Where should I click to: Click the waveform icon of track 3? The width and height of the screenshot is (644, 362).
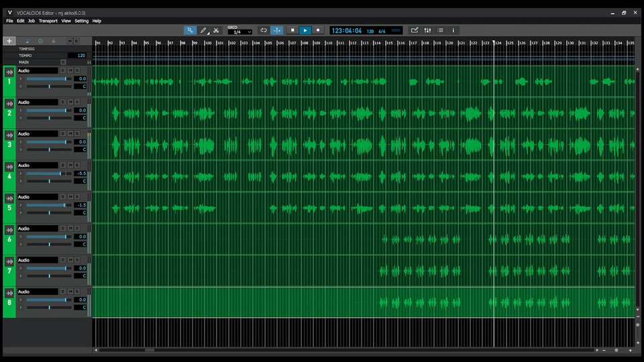click(x=9, y=135)
